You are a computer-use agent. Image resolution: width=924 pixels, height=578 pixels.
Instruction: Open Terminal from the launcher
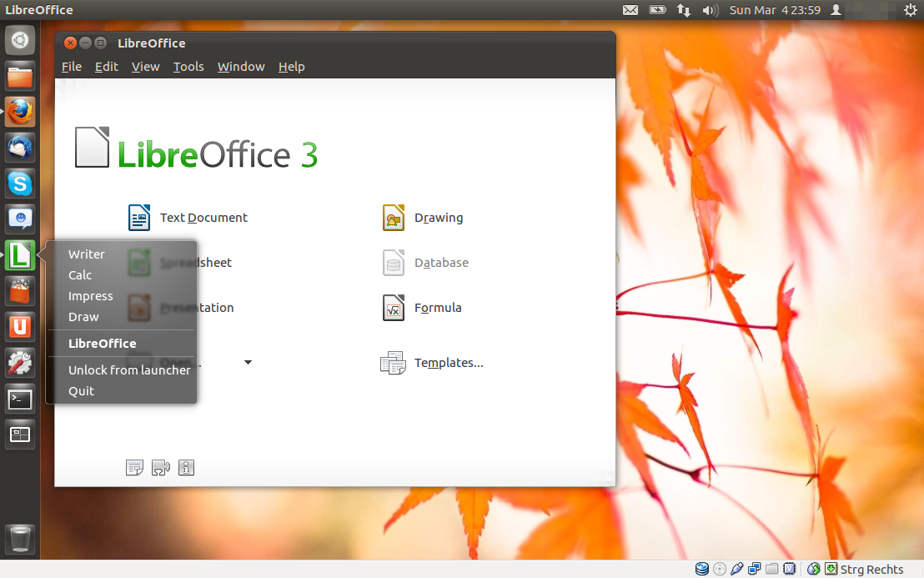20,399
